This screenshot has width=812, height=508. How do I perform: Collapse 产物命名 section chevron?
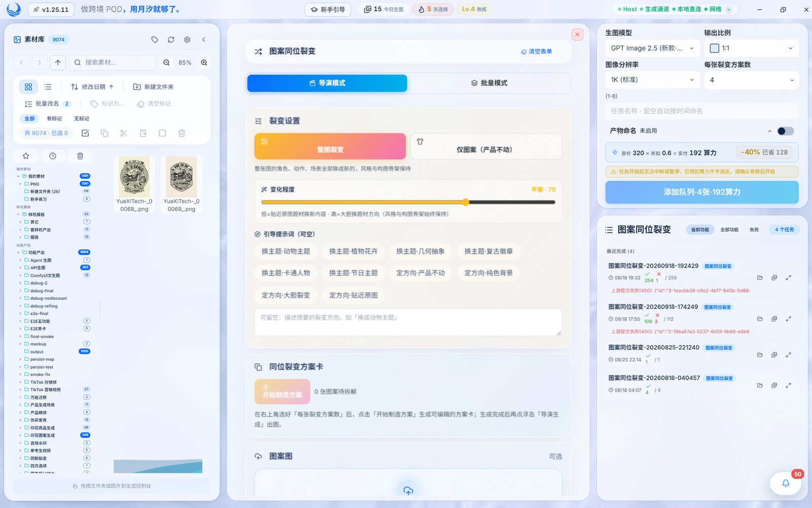(x=770, y=131)
